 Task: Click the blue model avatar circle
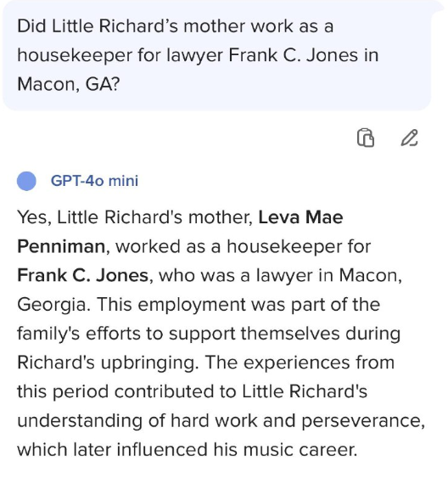pos(26,181)
